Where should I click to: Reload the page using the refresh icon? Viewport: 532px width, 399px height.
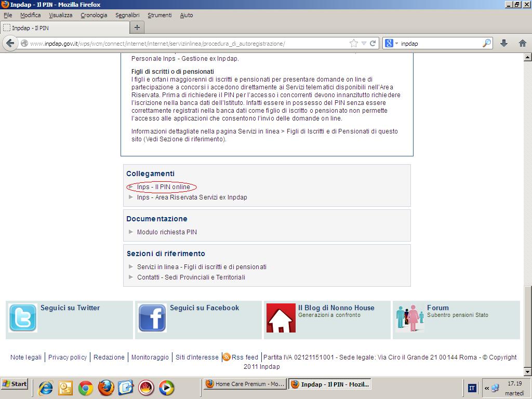click(x=373, y=44)
